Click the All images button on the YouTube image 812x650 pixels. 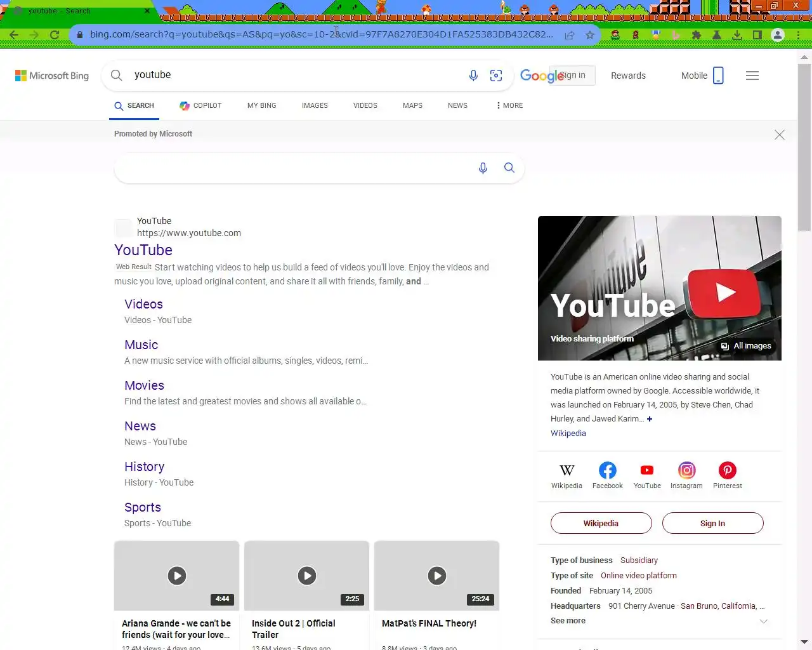click(x=746, y=346)
